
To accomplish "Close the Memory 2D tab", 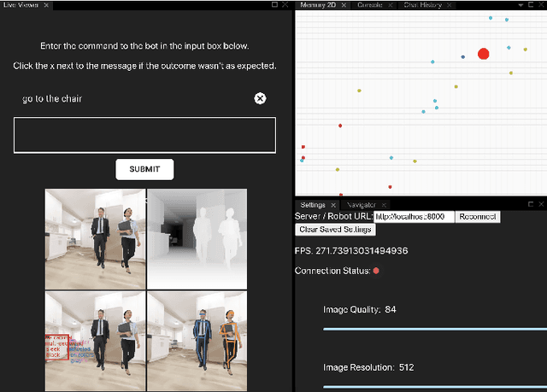I will pyautogui.click(x=342, y=5).
